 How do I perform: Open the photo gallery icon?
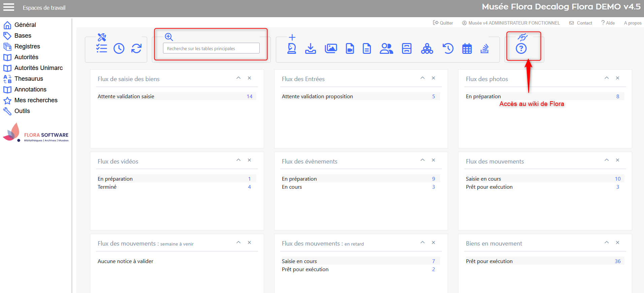(331, 48)
